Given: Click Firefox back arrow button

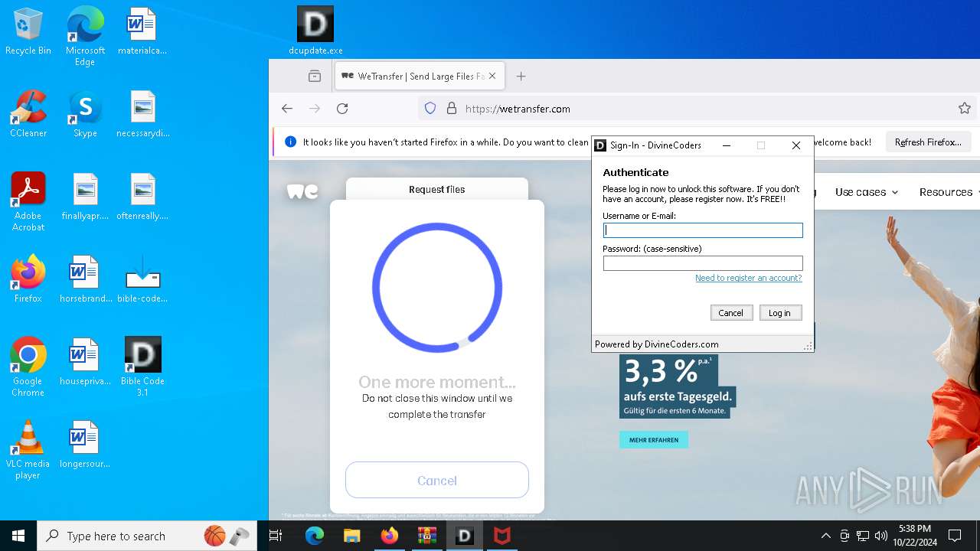Looking at the screenshot, I should click(x=287, y=109).
